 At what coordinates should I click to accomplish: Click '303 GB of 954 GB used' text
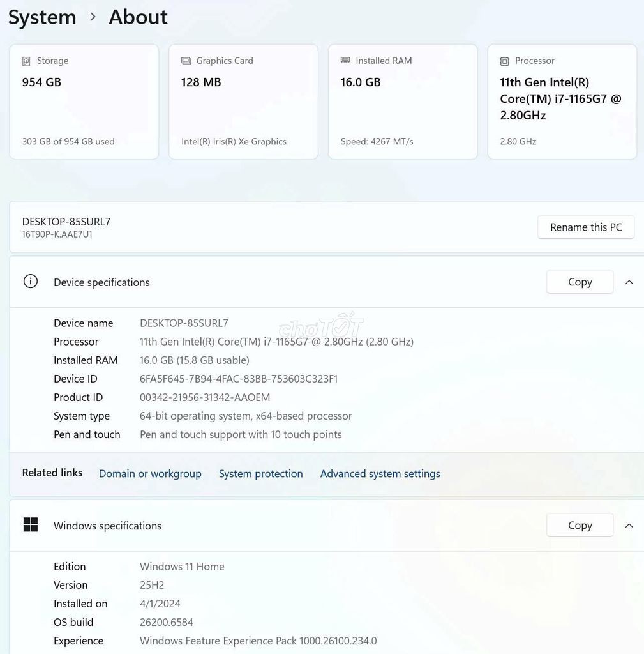coord(68,141)
